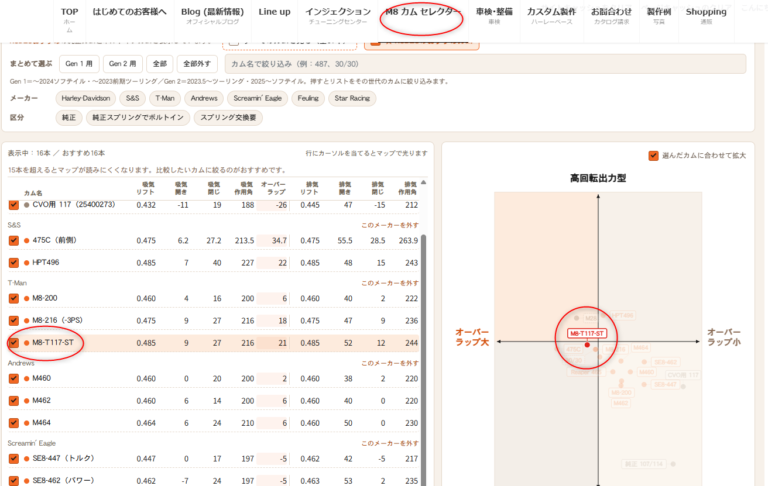Click the 全部 select-all button
768x486 pixels.
click(x=160, y=64)
